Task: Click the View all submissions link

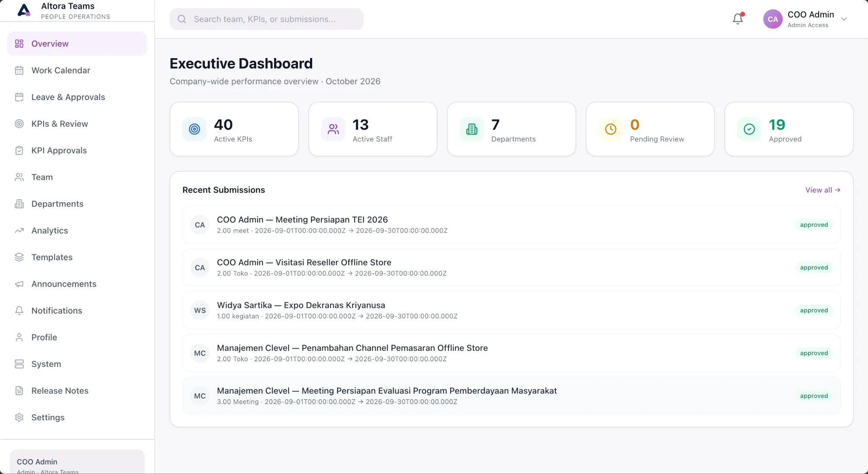Action: tap(823, 190)
